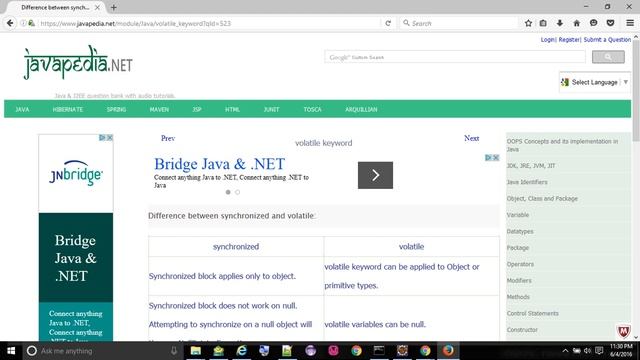Open 'Object, Class and Package' topic
Screen dimensions: 640x360
coord(542,198)
